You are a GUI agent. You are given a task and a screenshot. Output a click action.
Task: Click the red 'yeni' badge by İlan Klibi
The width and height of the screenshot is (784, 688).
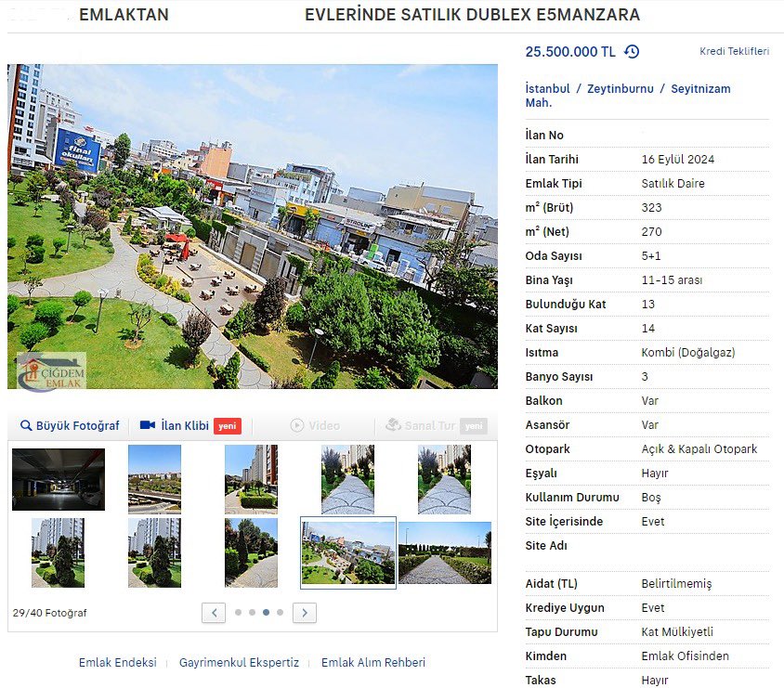click(228, 425)
